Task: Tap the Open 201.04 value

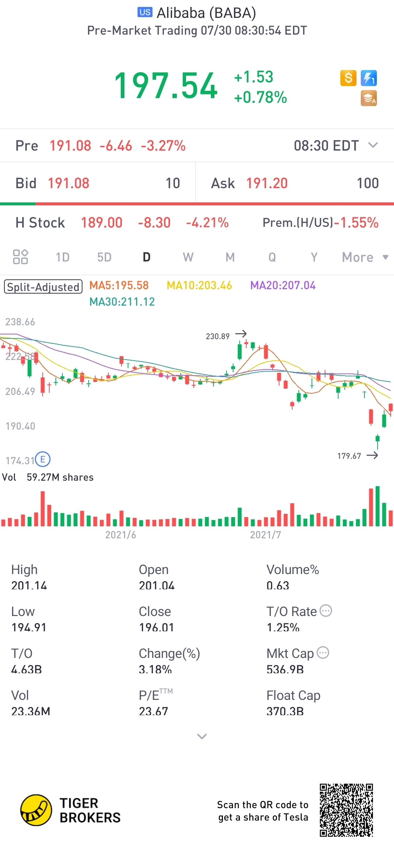Action: click(x=157, y=585)
